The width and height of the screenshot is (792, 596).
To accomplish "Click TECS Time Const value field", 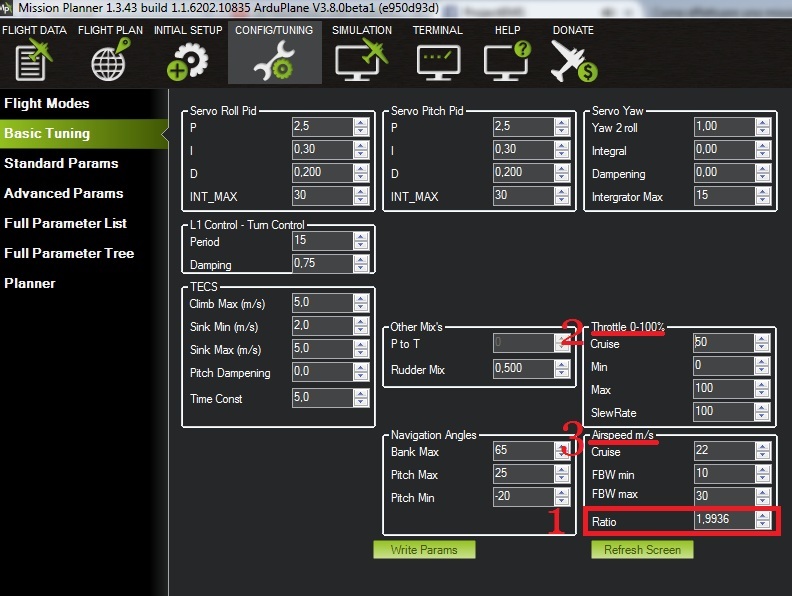I will (322, 398).
